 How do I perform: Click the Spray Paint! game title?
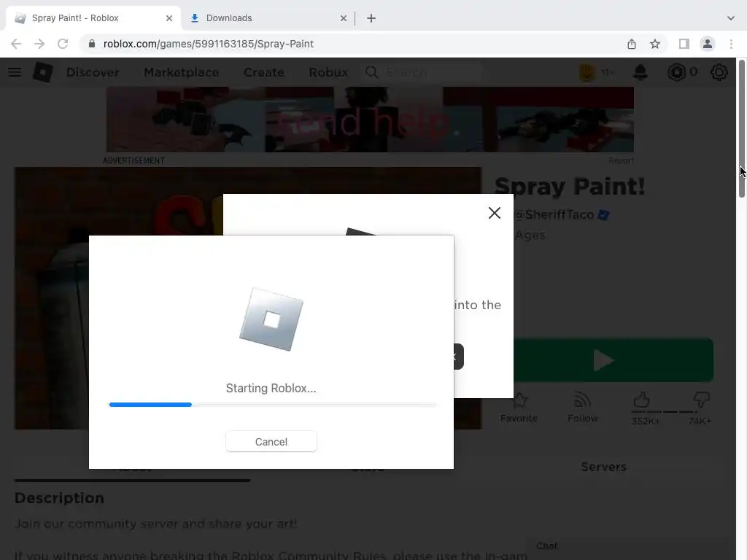click(570, 186)
